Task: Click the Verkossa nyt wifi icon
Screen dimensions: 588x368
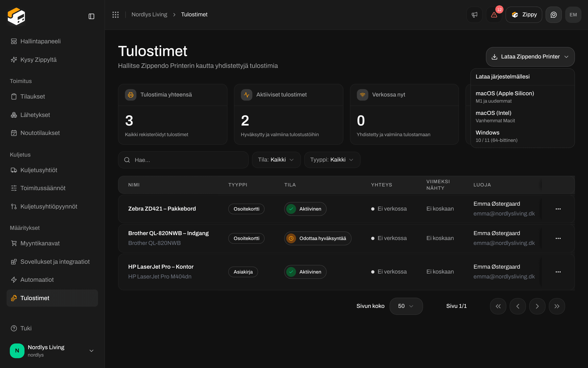Action: coord(363,95)
